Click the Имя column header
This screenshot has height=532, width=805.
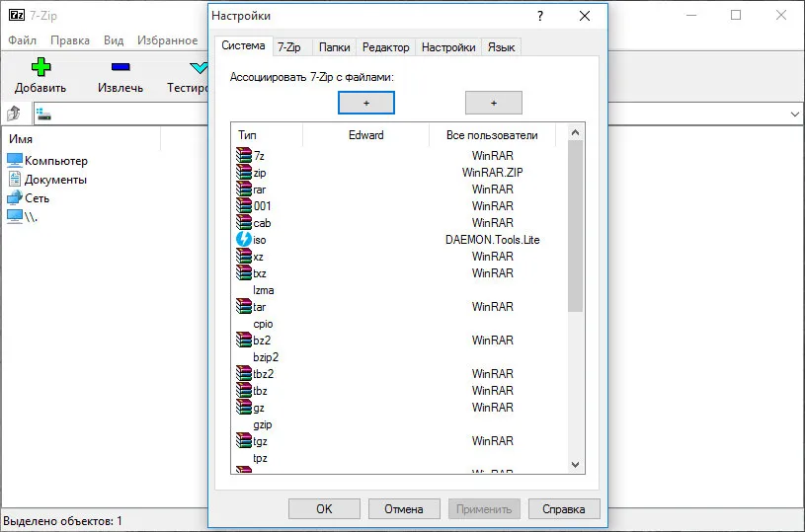(83, 139)
